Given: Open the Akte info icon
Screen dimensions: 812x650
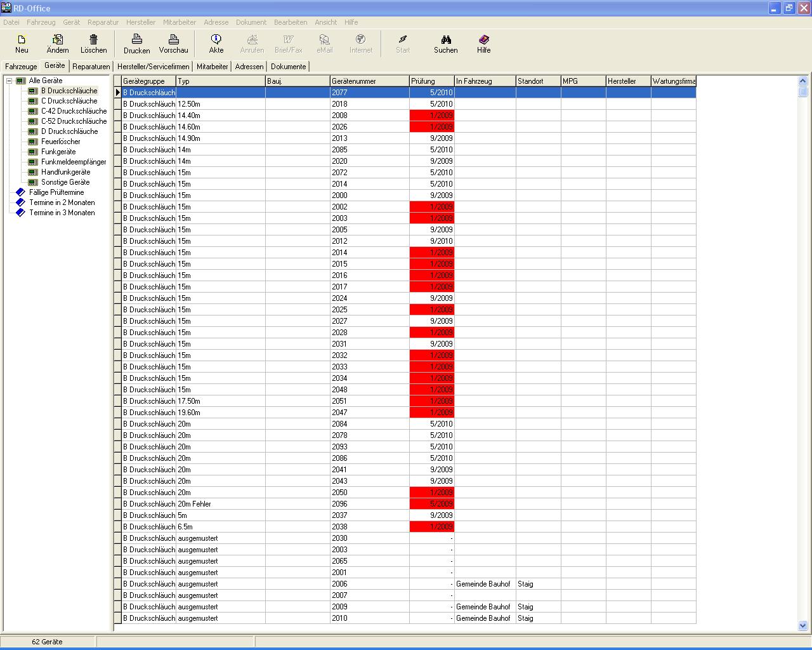Looking at the screenshot, I should click(x=216, y=39).
